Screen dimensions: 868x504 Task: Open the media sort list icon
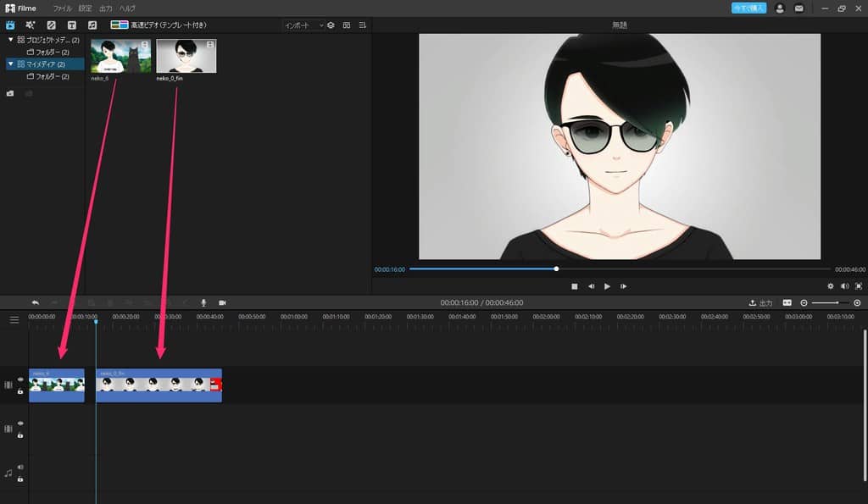tap(363, 25)
